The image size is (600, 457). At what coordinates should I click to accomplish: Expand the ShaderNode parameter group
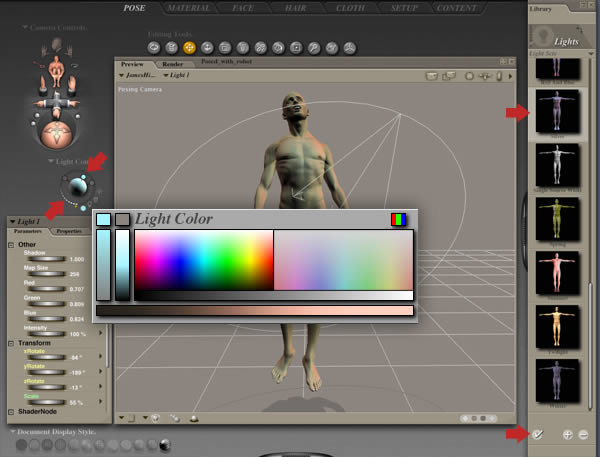(11, 412)
